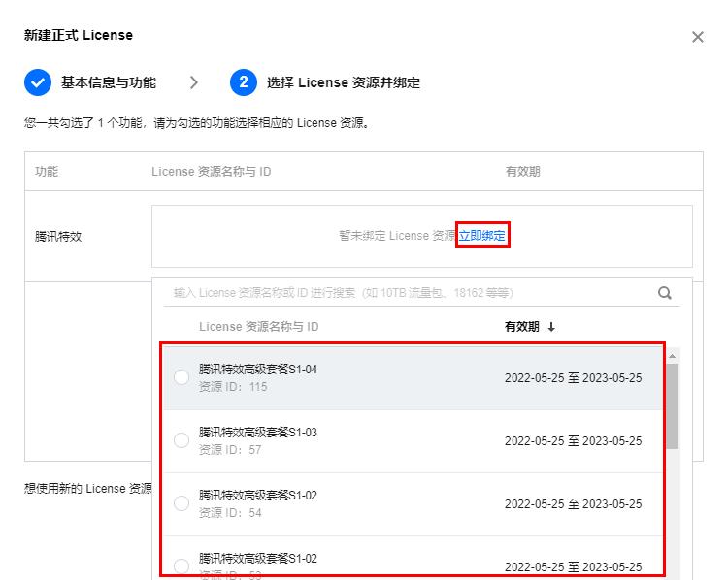Click validity date of S1-04 row
This screenshot has height=580, width=728.
coord(574,378)
